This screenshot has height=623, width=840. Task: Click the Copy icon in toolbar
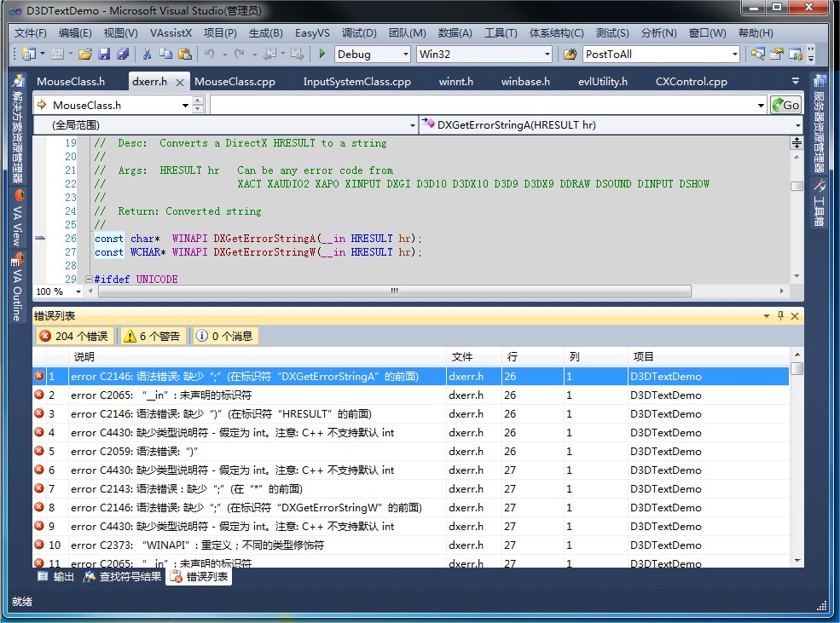click(166, 54)
